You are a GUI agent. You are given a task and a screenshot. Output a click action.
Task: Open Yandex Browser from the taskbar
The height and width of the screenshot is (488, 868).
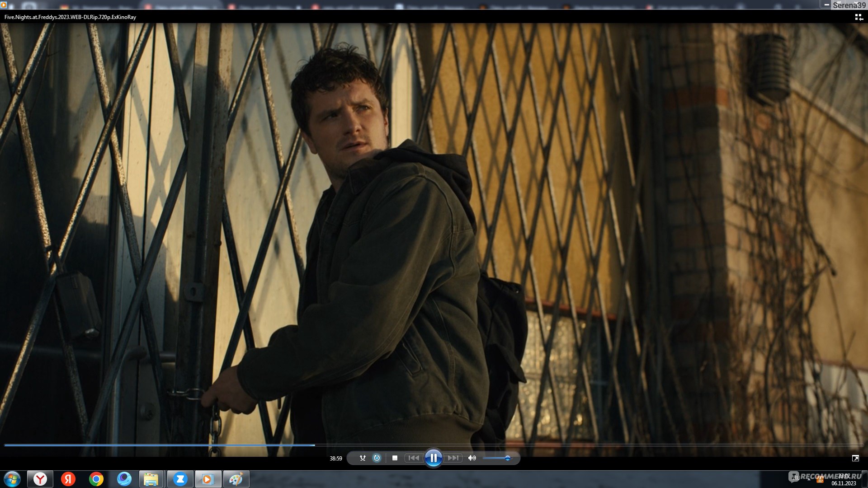coord(40,479)
